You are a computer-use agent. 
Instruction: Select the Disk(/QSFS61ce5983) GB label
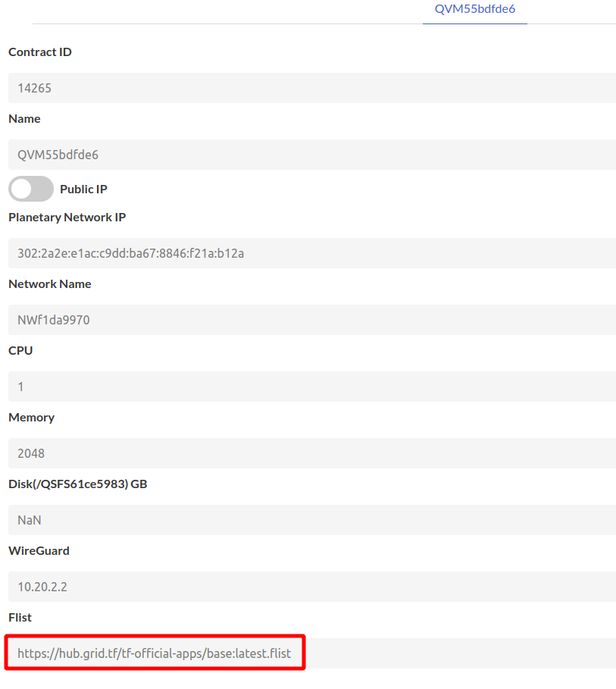pyautogui.click(x=77, y=484)
